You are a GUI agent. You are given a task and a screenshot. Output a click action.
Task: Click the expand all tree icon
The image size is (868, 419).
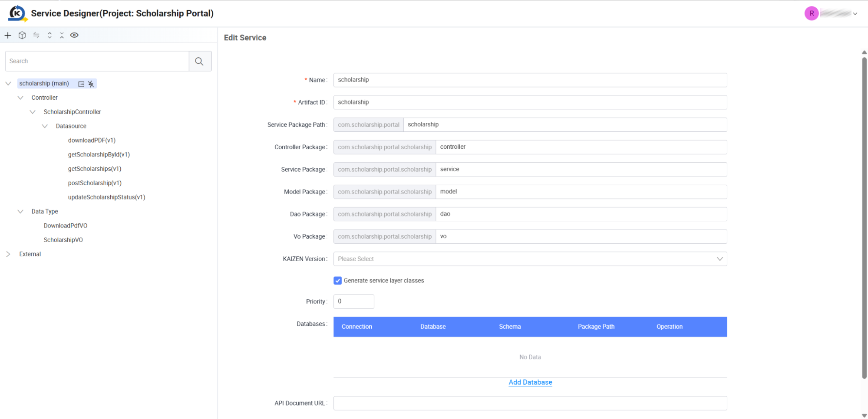pos(50,35)
